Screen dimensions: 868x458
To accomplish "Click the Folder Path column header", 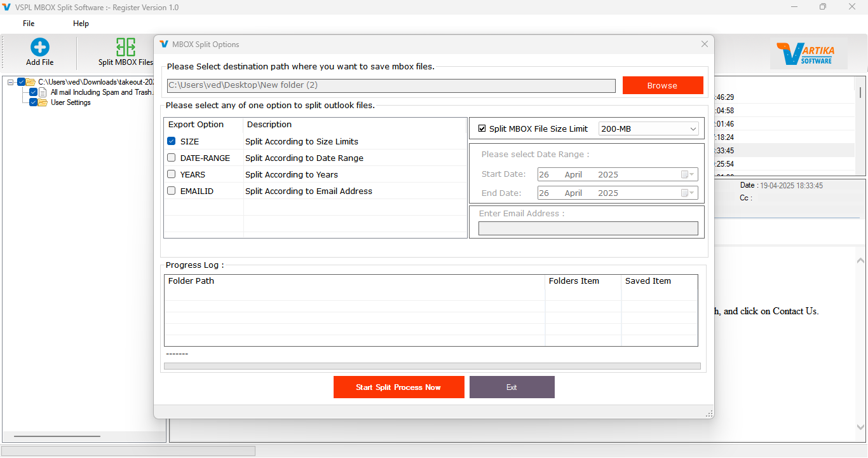I will point(355,281).
